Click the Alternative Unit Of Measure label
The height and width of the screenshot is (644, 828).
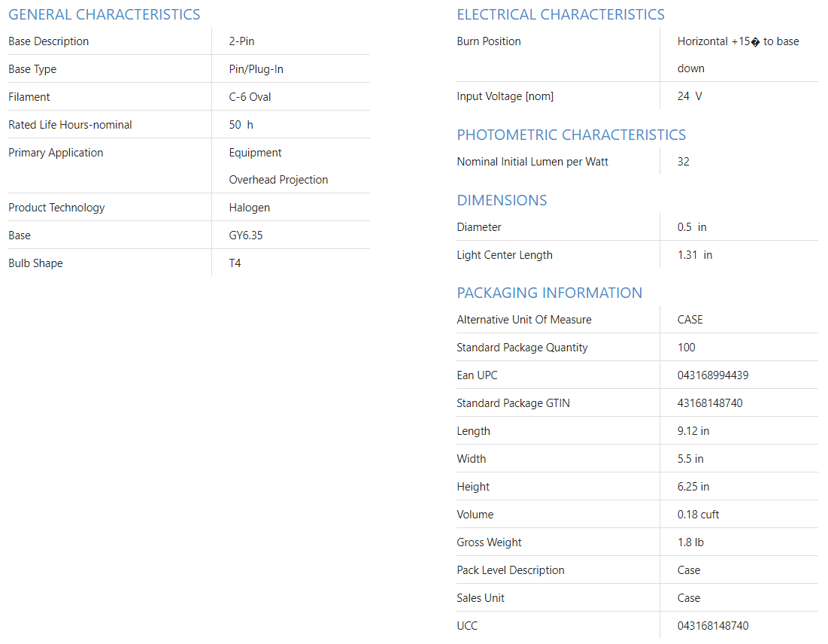[x=523, y=320]
